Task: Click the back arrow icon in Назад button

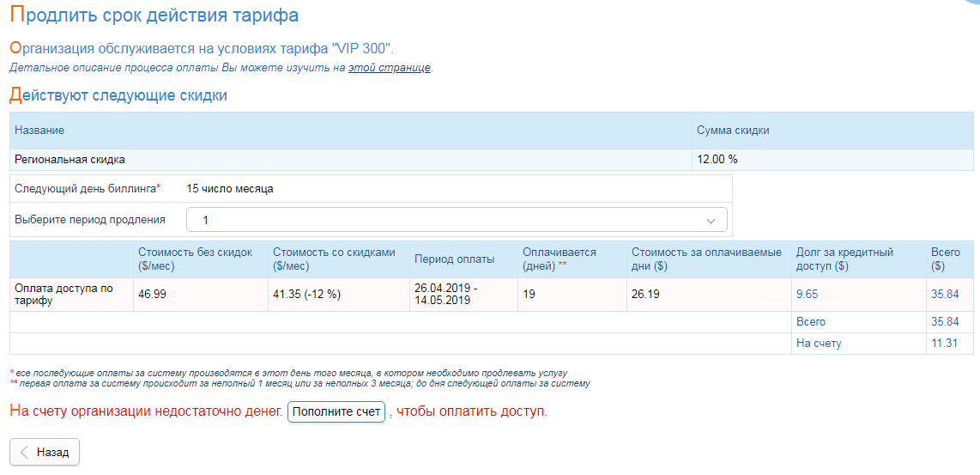Action: point(24,452)
